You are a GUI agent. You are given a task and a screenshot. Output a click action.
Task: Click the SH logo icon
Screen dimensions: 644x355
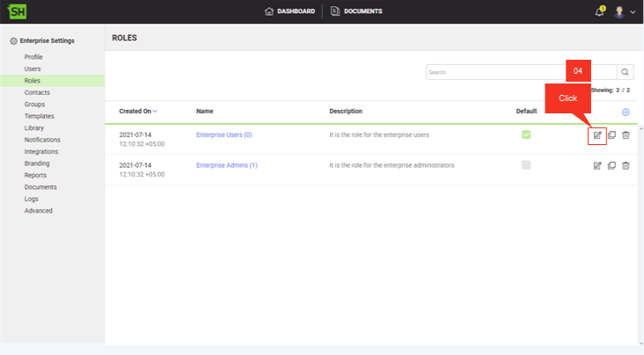17,11
